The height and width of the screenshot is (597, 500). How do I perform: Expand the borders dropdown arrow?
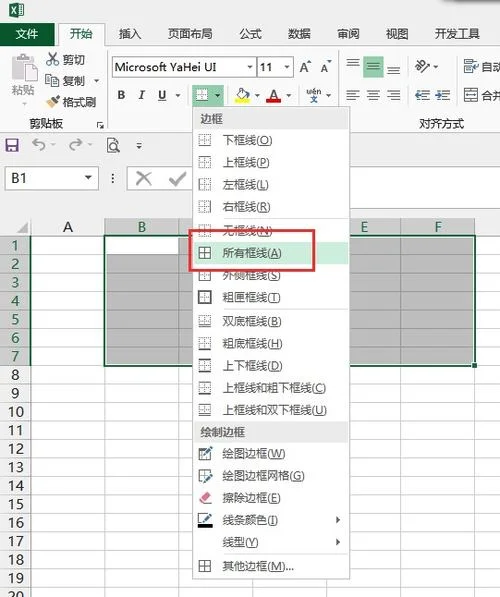click(x=217, y=95)
